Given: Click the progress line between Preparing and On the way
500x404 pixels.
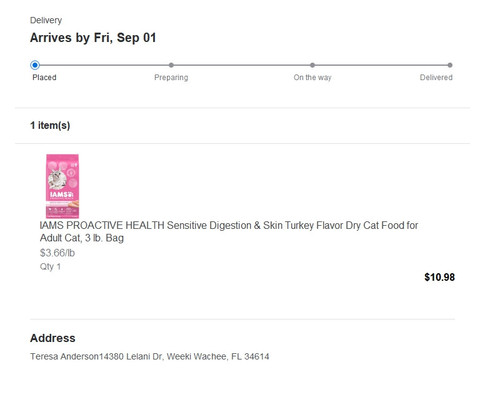Looking at the screenshot, I should (242, 65).
